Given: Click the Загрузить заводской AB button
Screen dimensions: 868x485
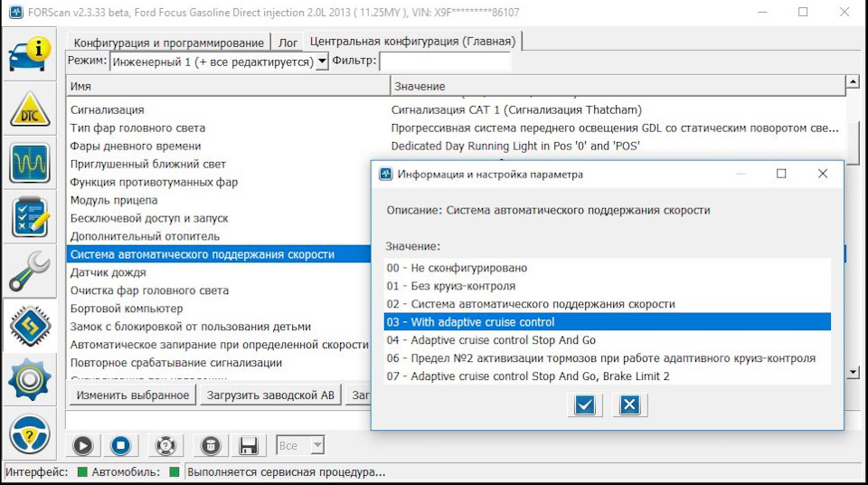Looking at the screenshot, I should [270, 395].
